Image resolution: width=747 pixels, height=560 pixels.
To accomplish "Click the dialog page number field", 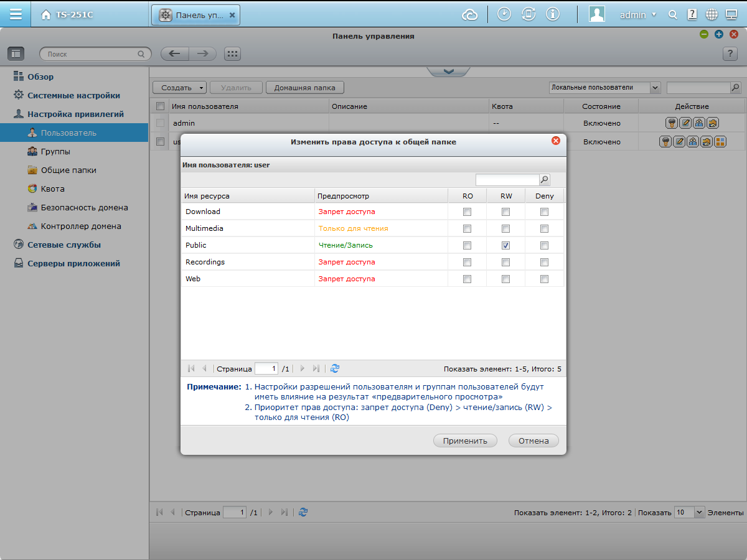I will click(x=266, y=368).
